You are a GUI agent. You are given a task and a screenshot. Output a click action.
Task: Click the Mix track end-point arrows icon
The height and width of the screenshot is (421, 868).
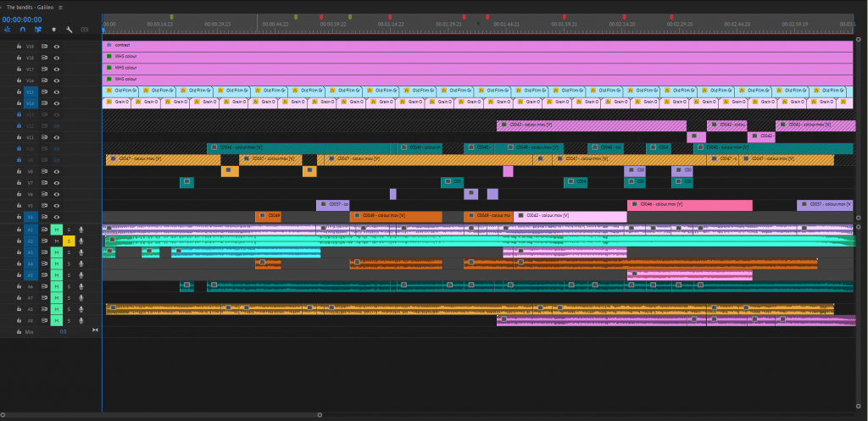[93, 332]
